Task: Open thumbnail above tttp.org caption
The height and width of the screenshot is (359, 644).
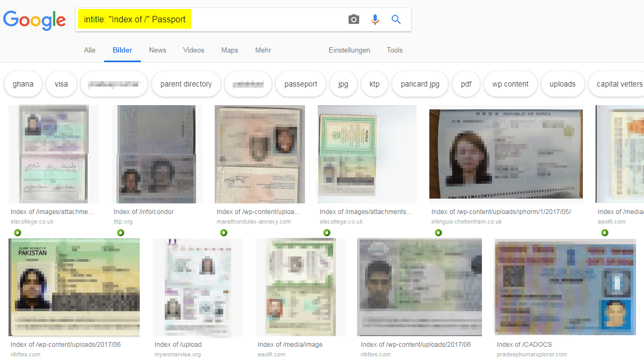Action: tap(157, 154)
